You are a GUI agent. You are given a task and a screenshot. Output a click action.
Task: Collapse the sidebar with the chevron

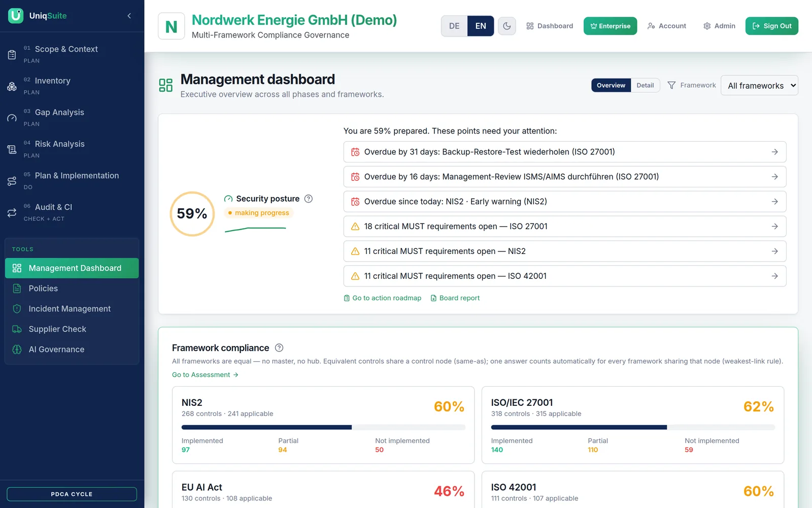coord(129,16)
